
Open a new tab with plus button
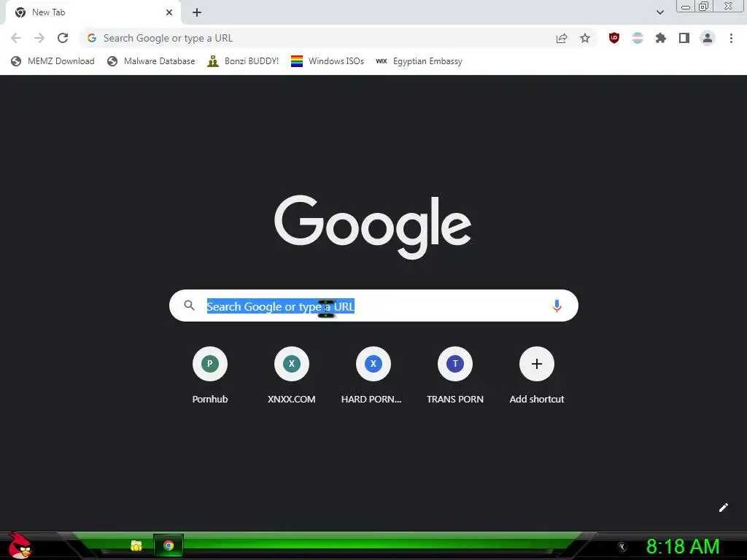click(x=197, y=12)
